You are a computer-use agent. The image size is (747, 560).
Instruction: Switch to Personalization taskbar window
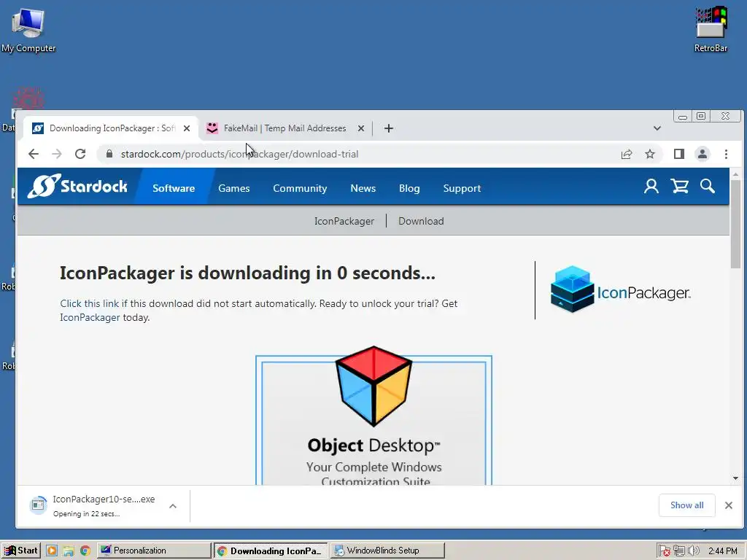point(154,551)
